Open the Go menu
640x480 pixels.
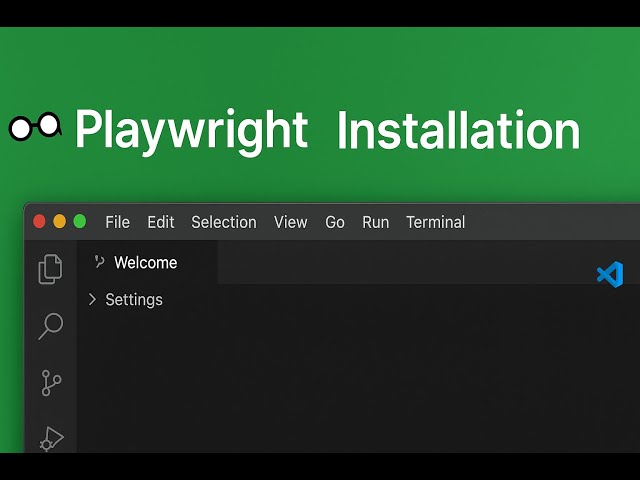pos(335,222)
